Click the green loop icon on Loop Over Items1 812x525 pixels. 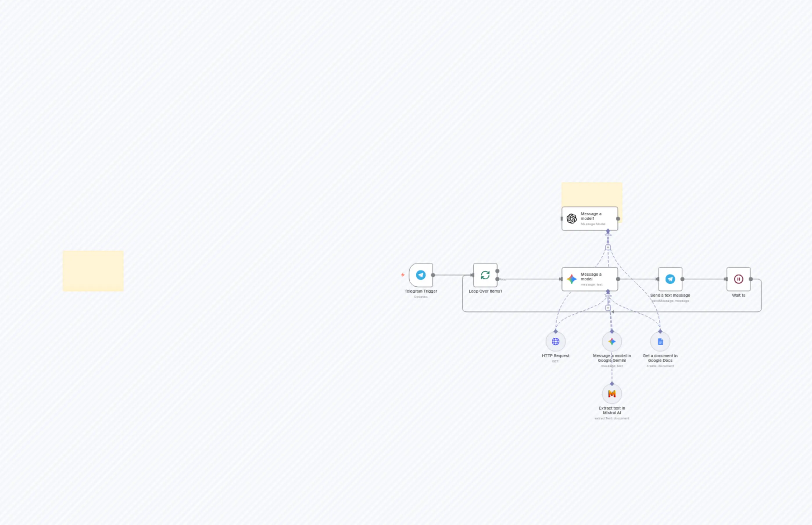click(x=485, y=275)
